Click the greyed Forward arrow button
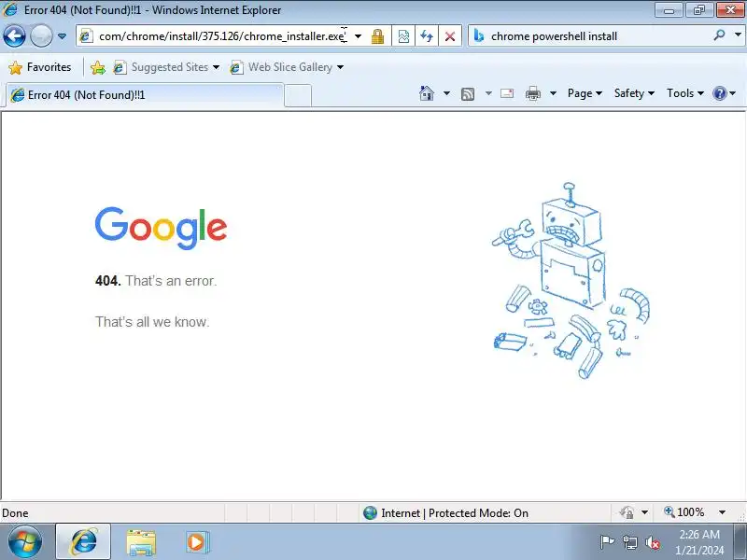Screen dimensions: 747x560 [41, 36]
